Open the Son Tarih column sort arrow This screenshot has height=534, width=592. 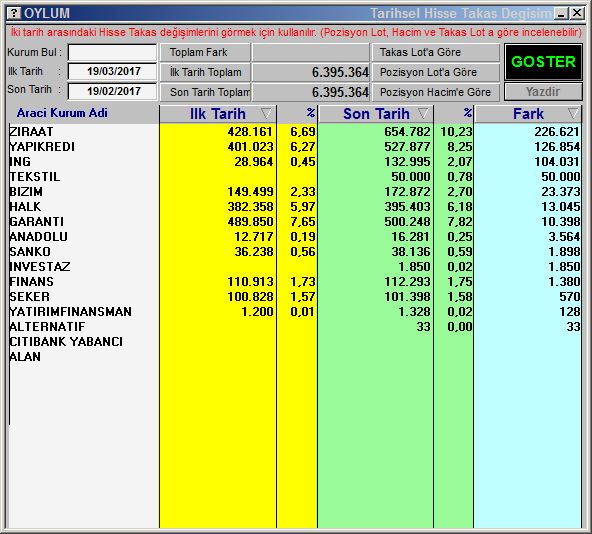[x=424, y=113]
